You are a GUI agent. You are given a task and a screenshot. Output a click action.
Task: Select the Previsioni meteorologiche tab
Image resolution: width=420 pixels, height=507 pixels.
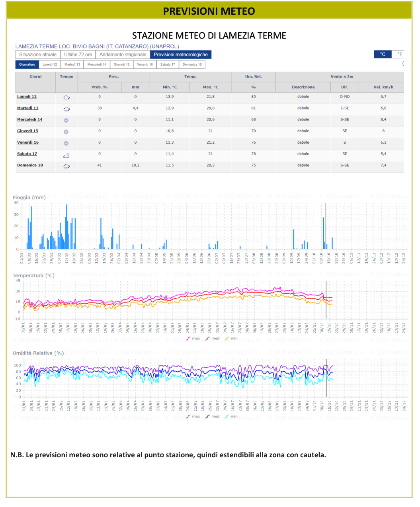[181, 55]
